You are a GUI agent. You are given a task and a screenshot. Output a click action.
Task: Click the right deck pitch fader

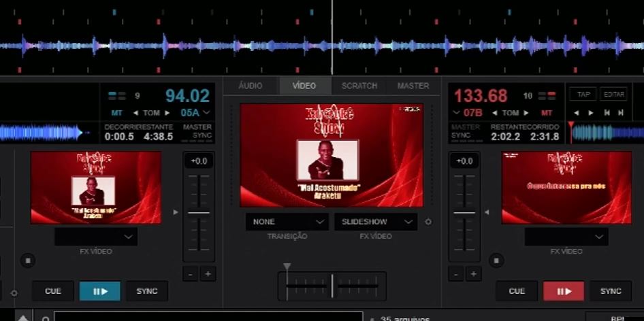click(464, 213)
